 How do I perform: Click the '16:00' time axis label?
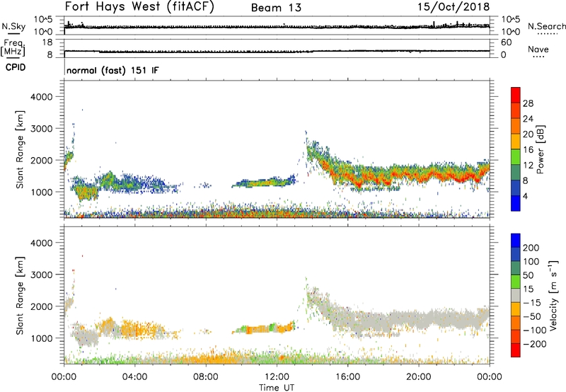[347, 377]
